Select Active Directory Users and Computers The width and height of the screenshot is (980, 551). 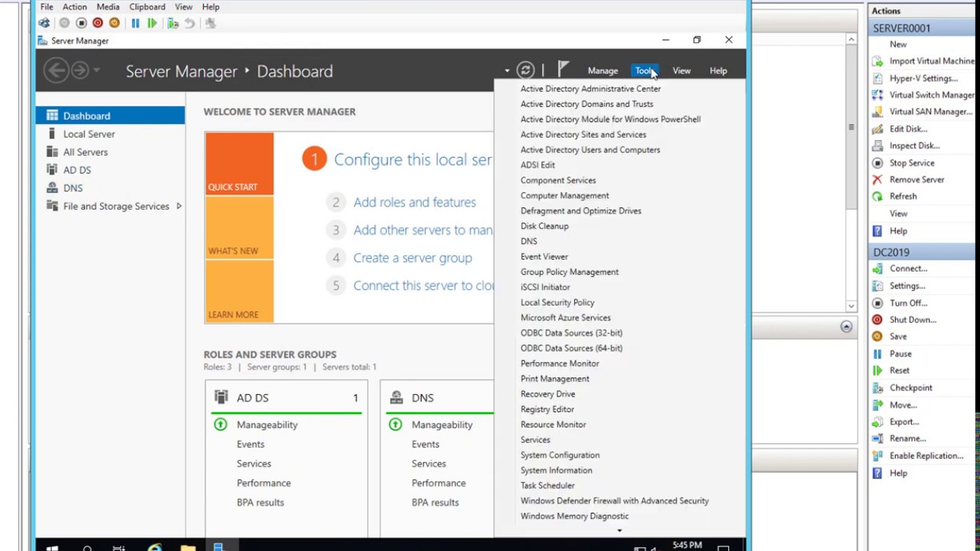click(590, 150)
